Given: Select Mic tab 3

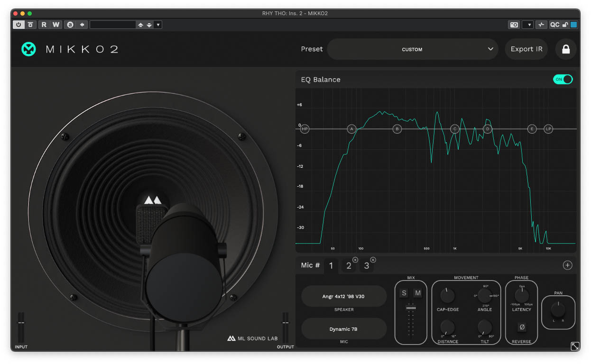Looking at the screenshot, I should pos(367,265).
